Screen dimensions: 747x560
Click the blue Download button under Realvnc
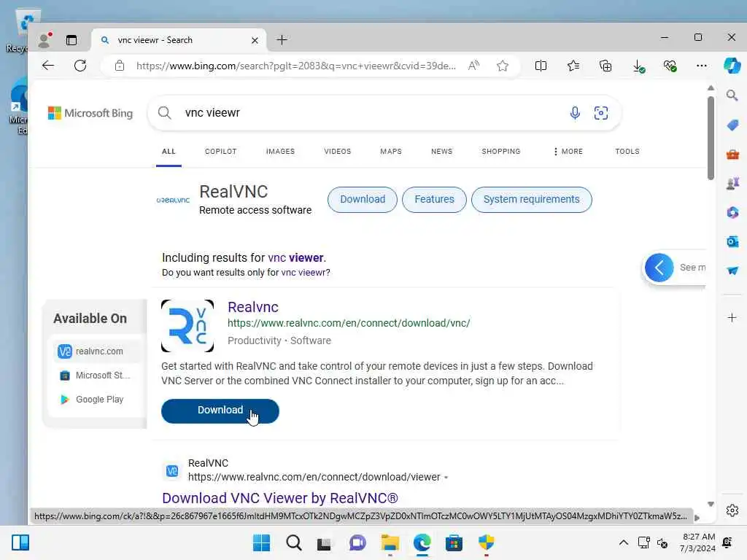220,411
